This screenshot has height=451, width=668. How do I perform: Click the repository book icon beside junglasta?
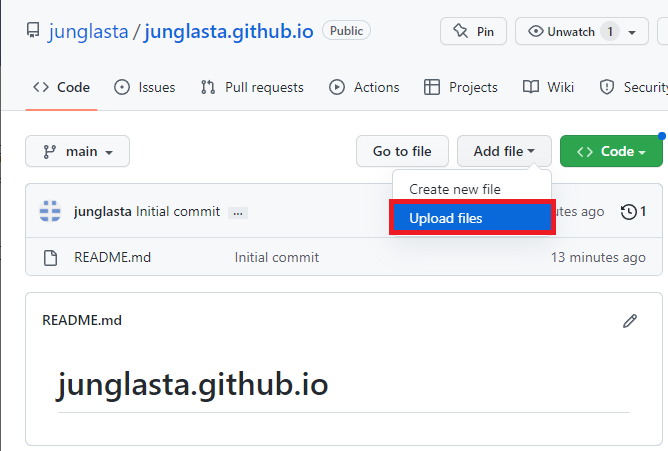(x=33, y=31)
